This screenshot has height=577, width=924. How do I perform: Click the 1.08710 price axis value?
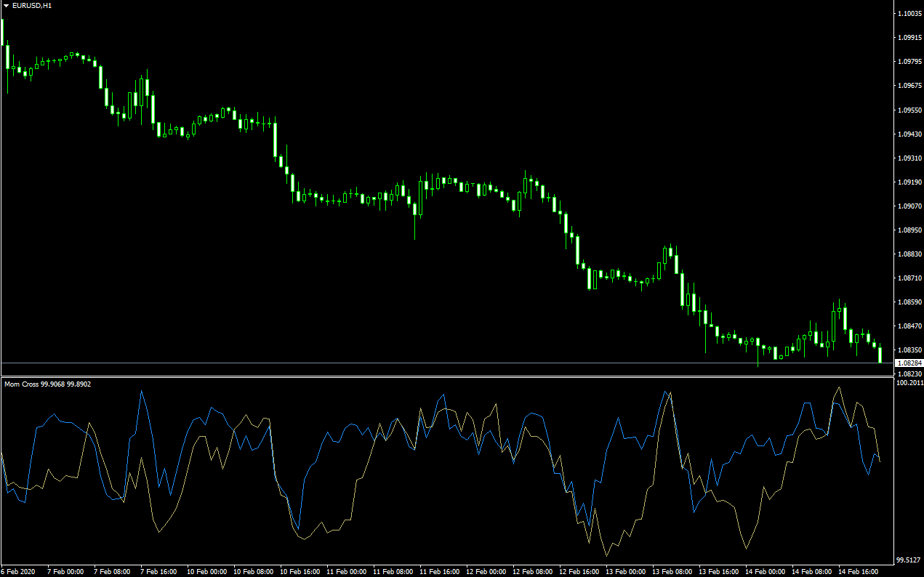909,278
